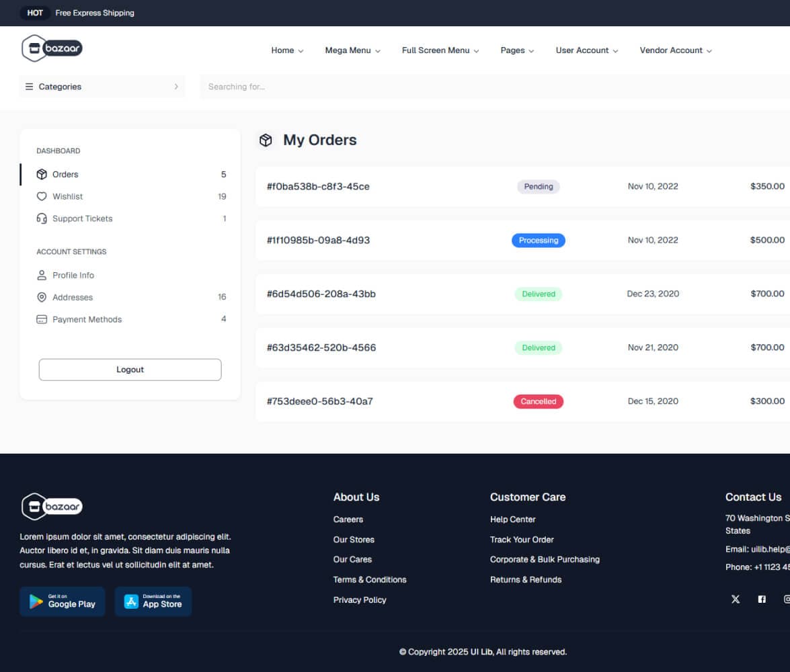Select the Addresses location pin icon
This screenshot has width=790, height=672.
(x=41, y=297)
